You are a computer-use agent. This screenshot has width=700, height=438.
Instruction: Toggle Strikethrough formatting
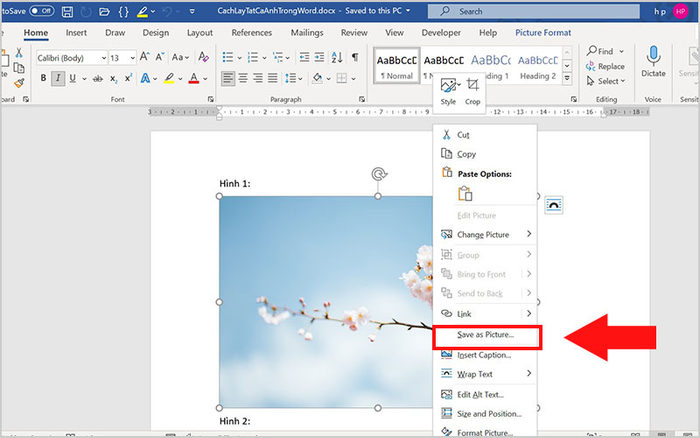pyautogui.click(x=98, y=79)
